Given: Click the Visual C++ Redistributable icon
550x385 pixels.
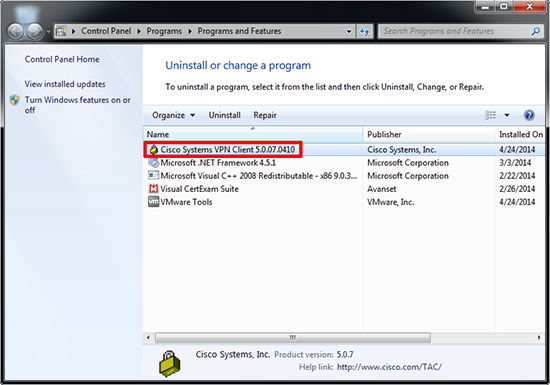Looking at the screenshot, I should point(153,176).
